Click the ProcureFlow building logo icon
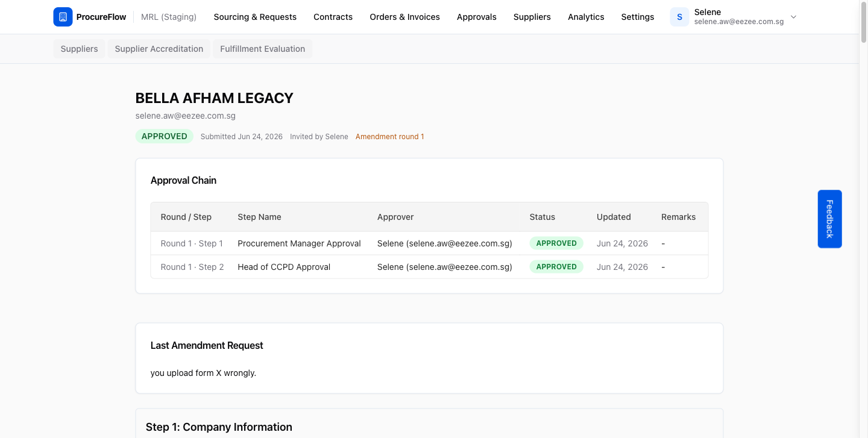868x438 pixels. tap(63, 17)
